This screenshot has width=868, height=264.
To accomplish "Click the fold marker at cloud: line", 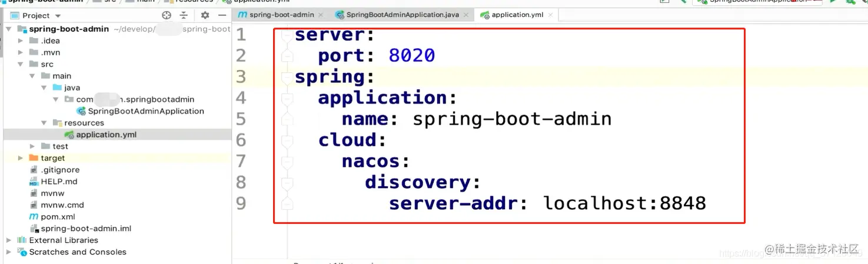I will point(287,140).
